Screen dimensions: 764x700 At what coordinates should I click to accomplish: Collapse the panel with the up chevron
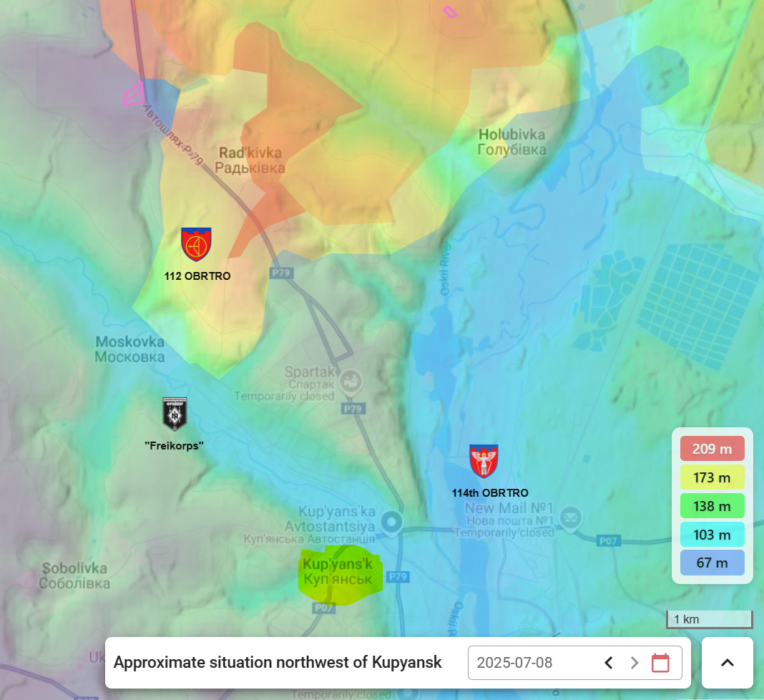[727, 663]
